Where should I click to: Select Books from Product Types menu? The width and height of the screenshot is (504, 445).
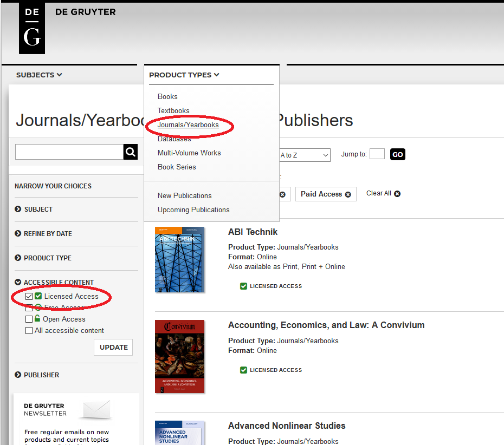167,97
